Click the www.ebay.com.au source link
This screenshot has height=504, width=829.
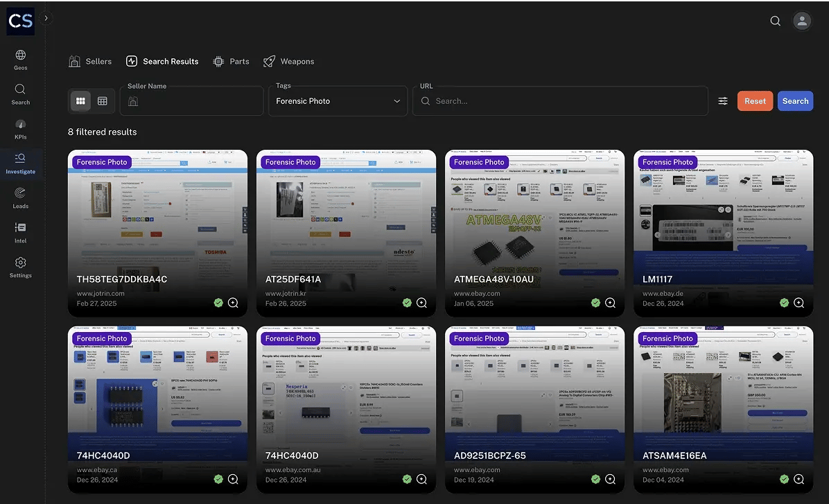pyautogui.click(x=293, y=469)
